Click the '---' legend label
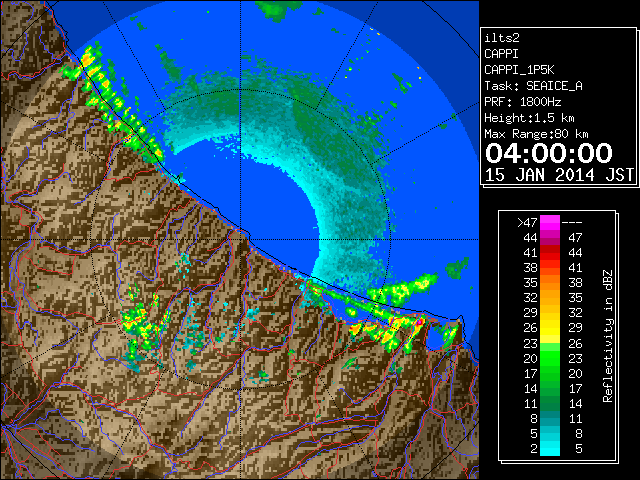Image resolution: width=640 pixels, height=480 pixels. coord(572,222)
